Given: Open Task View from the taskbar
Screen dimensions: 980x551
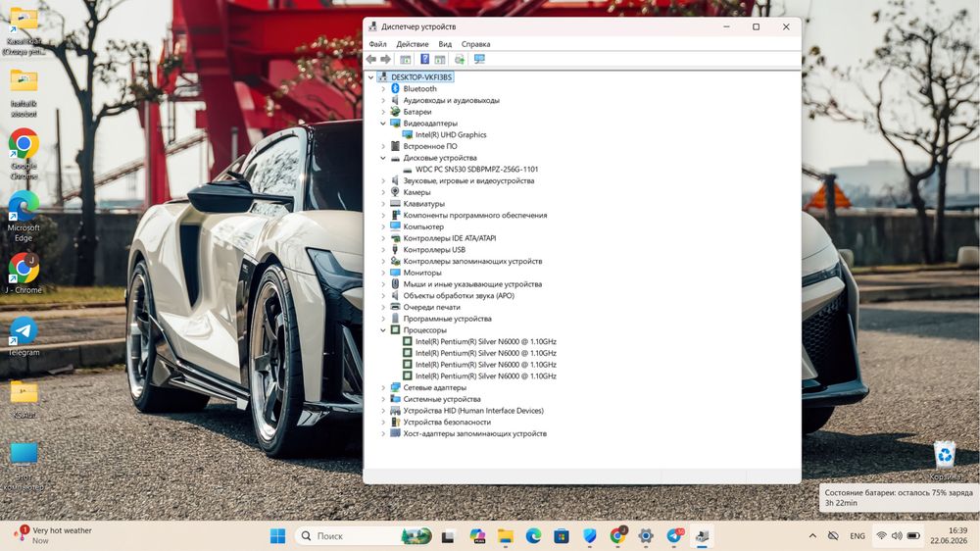Looking at the screenshot, I should [448, 536].
